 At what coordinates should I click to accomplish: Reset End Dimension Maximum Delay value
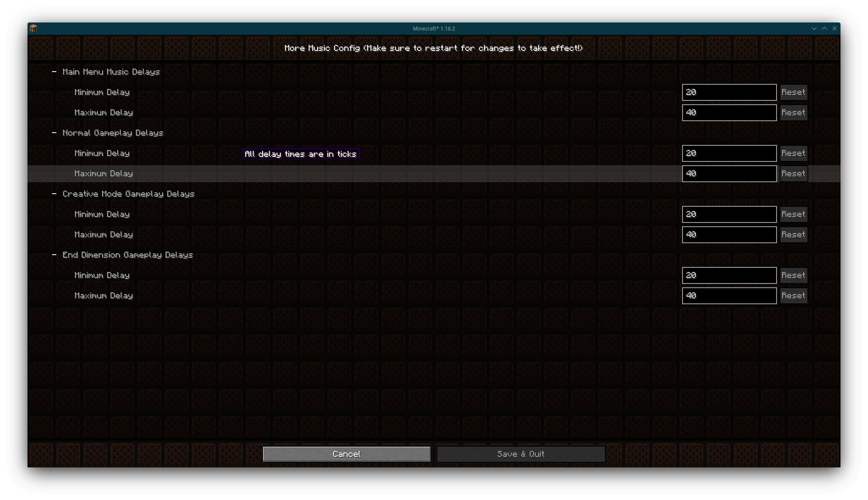pos(793,296)
